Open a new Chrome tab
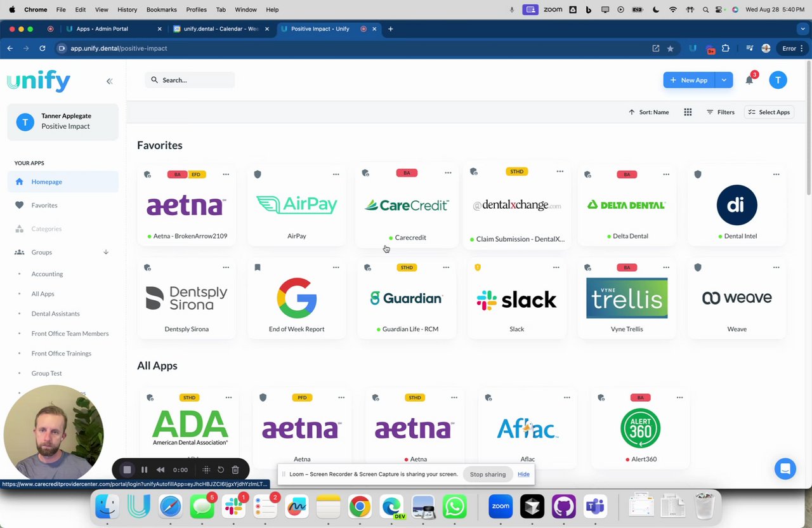The width and height of the screenshot is (812, 528). [391, 29]
